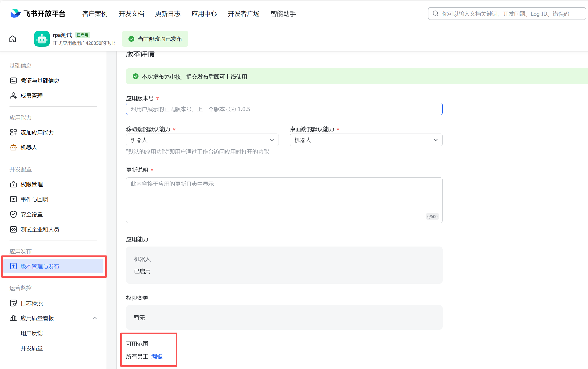Click the 机器人 robot sidebar icon
This screenshot has width=588, height=369.
(13, 148)
